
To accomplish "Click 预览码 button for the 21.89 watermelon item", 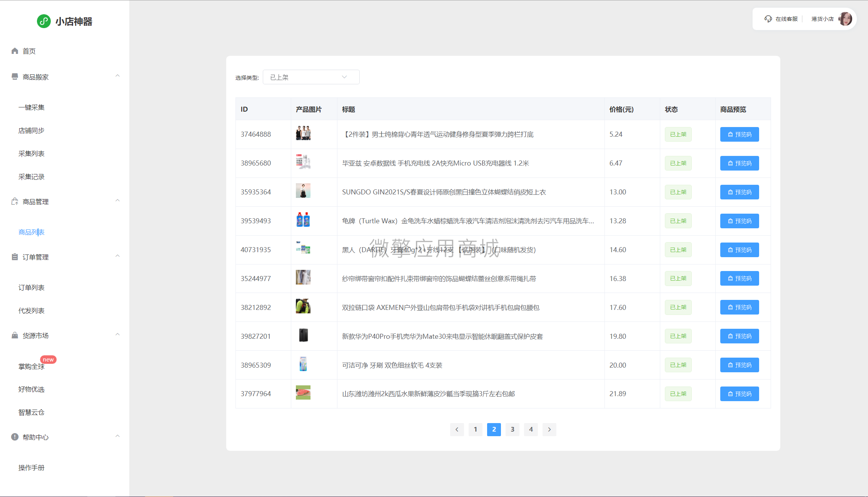I will pos(739,394).
